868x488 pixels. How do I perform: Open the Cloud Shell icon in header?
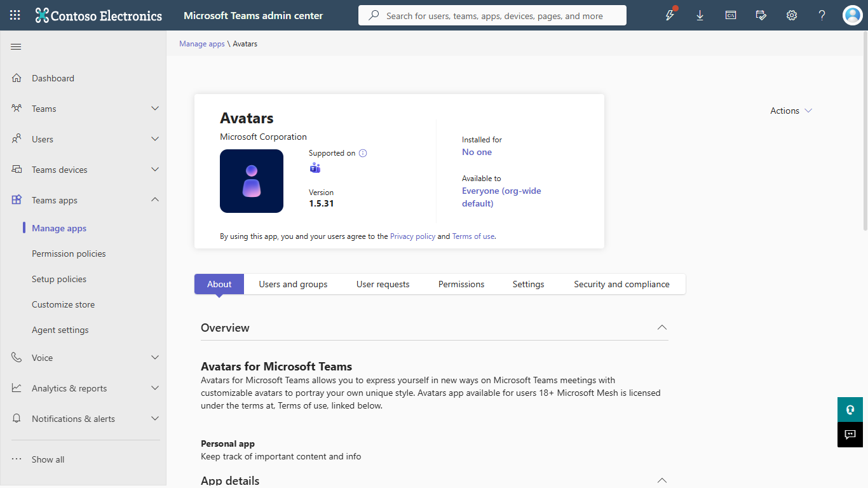731,15
